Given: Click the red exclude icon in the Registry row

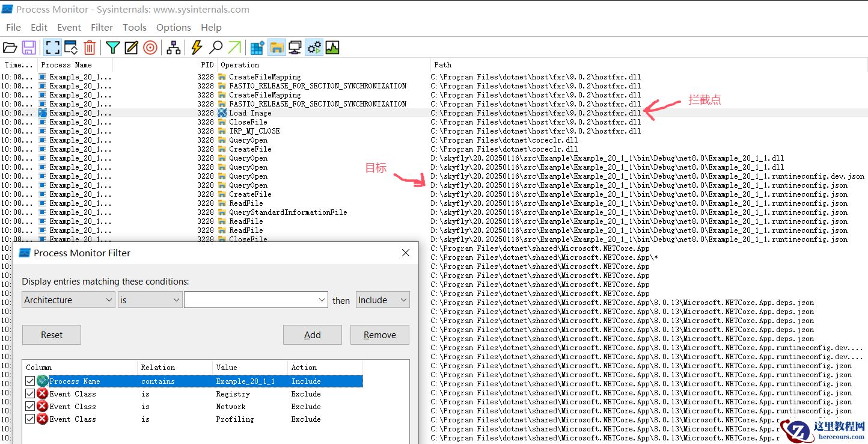Looking at the screenshot, I should 42,393.
